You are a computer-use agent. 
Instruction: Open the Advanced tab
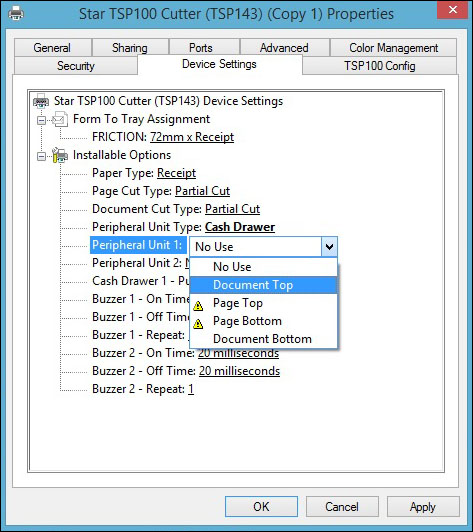(284, 48)
